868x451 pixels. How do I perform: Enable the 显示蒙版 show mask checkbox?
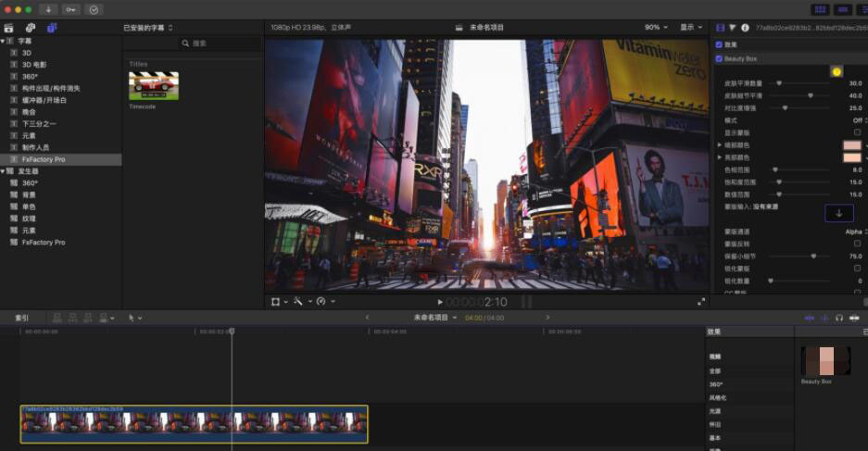857,132
